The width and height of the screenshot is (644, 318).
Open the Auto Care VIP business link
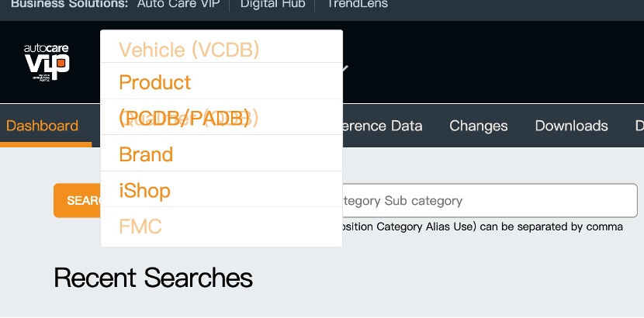tap(178, 4)
